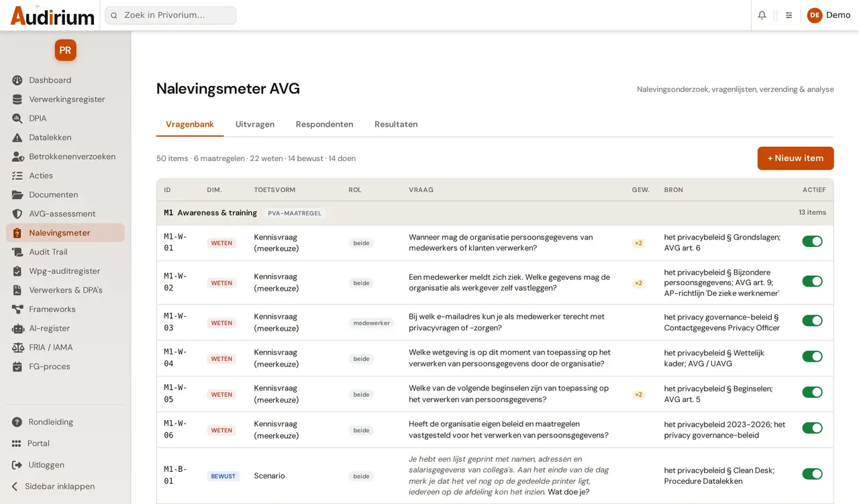Click the FG-proces calendar icon

point(17,367)
